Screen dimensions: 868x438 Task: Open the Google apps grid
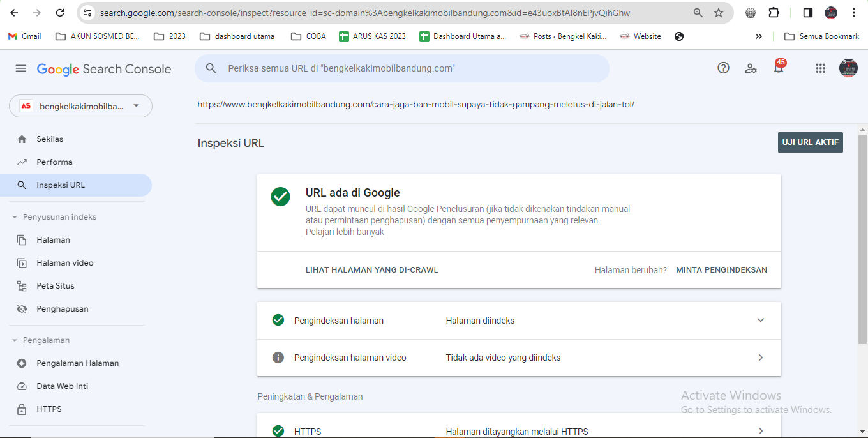click(x=821, y=68)
